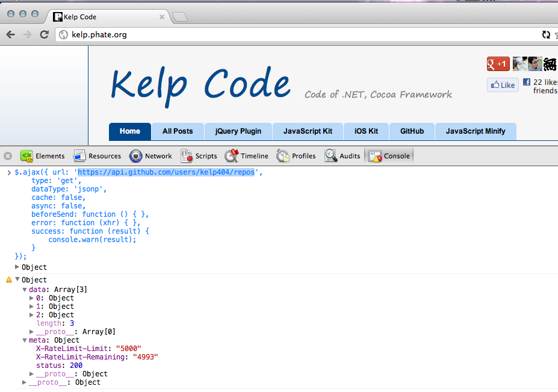Click the async: false line
Image resolution: width=558 pixels, height=392 pixels.
click(x=58, y=206)
